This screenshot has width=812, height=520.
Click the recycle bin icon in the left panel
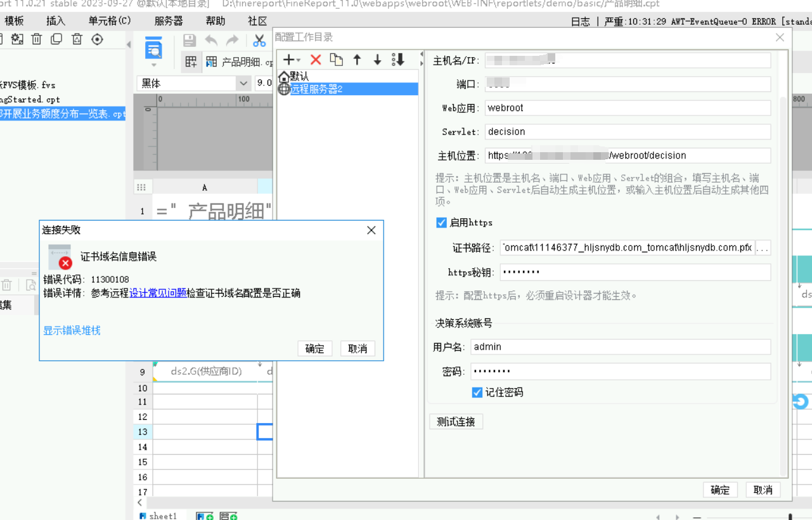pos(77,39)
